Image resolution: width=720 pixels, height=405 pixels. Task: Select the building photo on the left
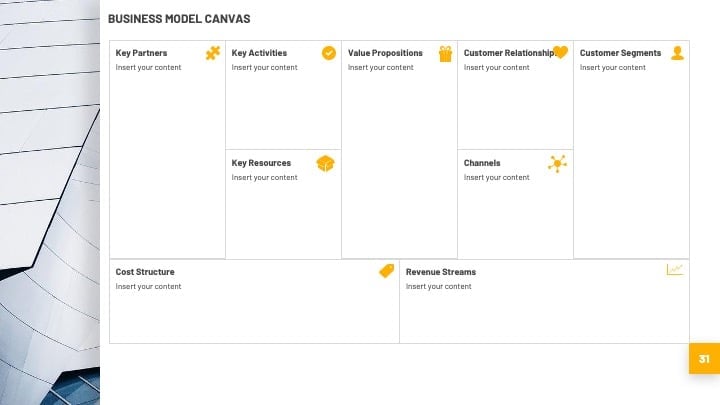[50, 202]
